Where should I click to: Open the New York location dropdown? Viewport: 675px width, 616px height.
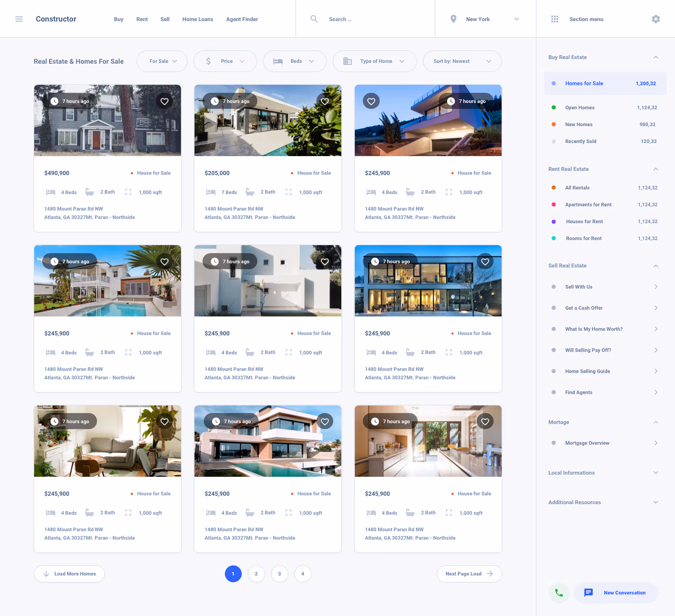pyautogui.click(x=485, y=19)
